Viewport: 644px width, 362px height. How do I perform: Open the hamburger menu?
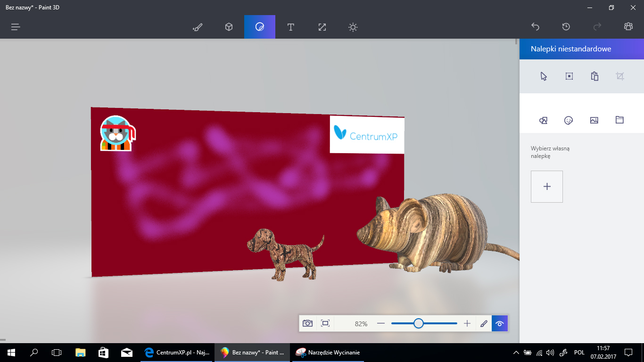(x=16, y=27)
